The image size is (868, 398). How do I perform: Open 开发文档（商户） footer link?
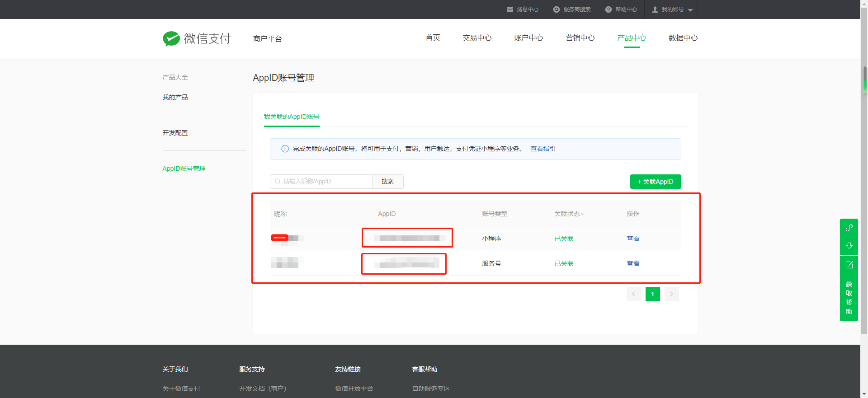[263, 389]
